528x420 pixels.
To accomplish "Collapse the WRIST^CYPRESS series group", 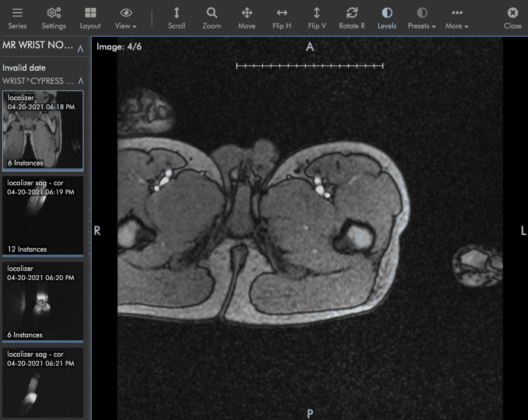I will 79,80.
